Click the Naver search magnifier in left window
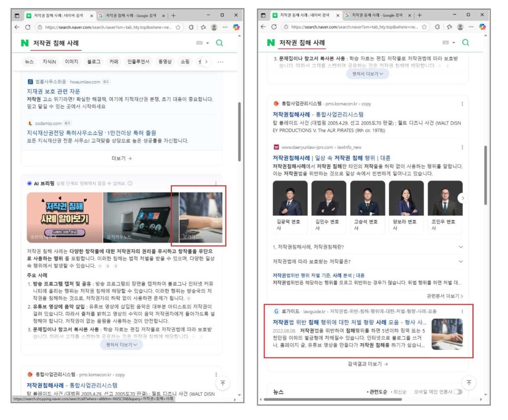Screen dimensions: 508x420 [219, 43]
